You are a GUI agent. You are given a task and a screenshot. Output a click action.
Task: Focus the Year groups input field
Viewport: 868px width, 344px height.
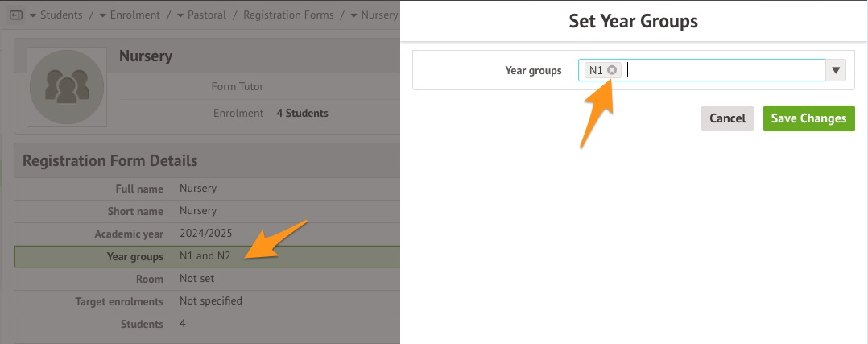tap(725, 71)
